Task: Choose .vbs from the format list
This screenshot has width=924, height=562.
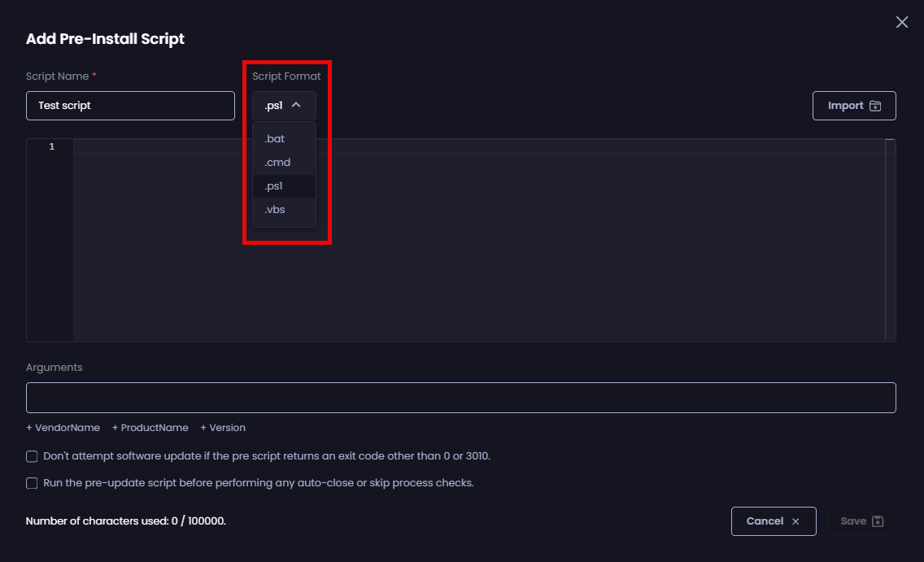Action: coord(275,209)
